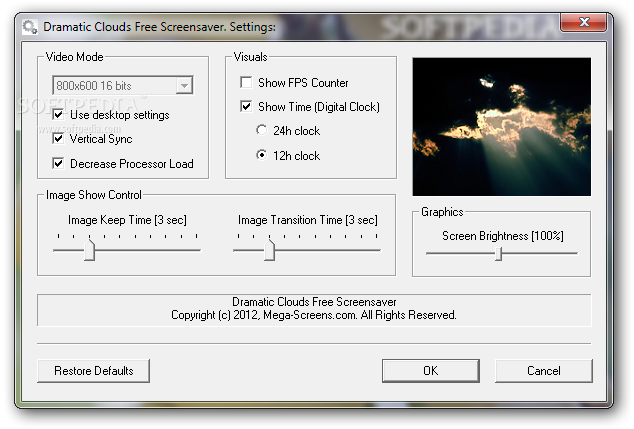This screenshot has width=634, height=429.
Task: Click the 'Graphics' group label
Action: point(442,212)
